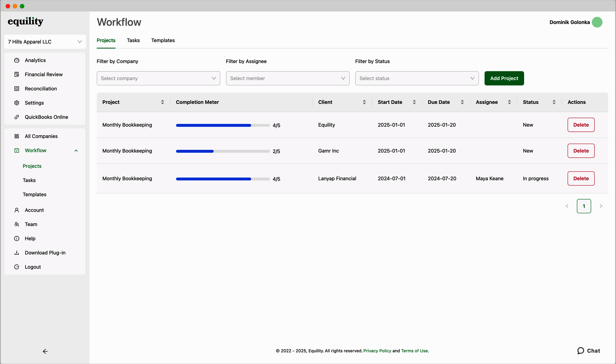Toggle sort on the Due Date column
The height and width of the screenshot is (364, 616).
tap(462, 102)
